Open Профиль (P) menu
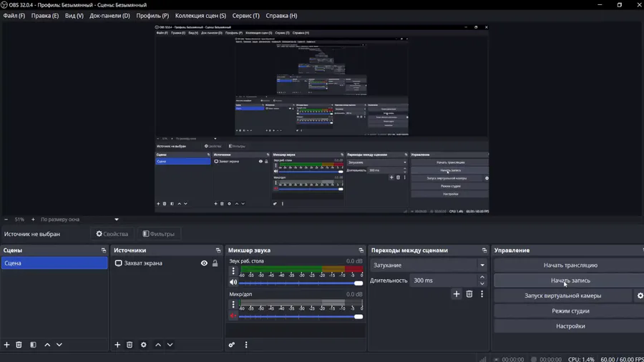This screenshot has height=362, width=644. pos(152,16)
